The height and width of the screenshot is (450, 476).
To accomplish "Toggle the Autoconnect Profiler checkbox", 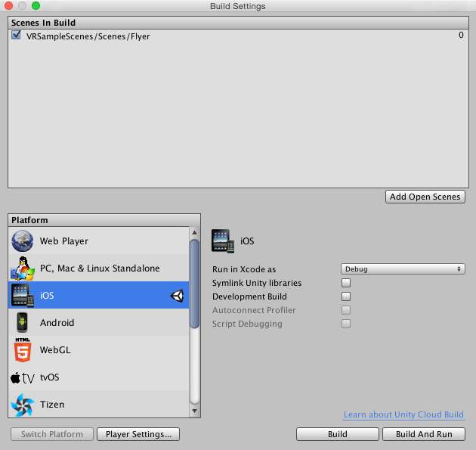I will pos(346,310).
